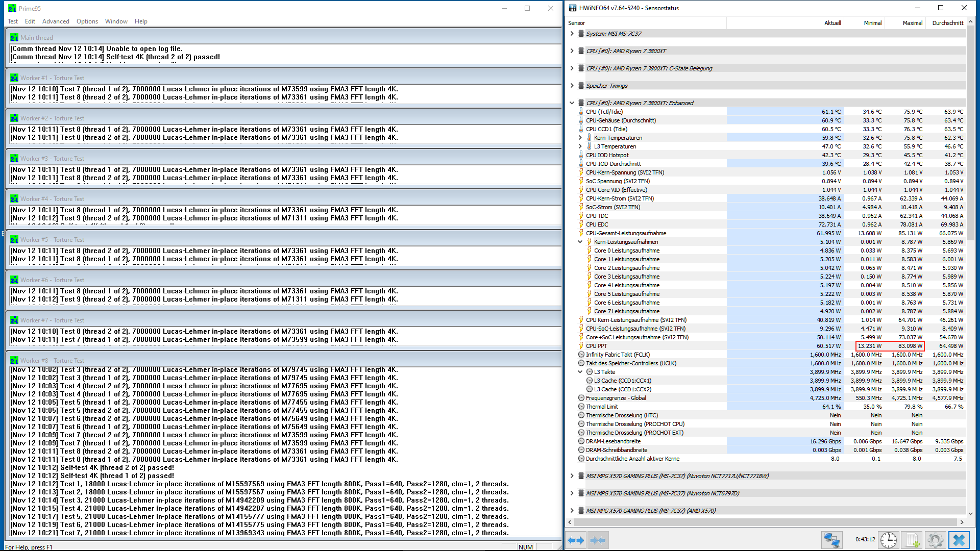980x551 pixels.
Task: Click the Maximal column header
Action: click(912, 23)
